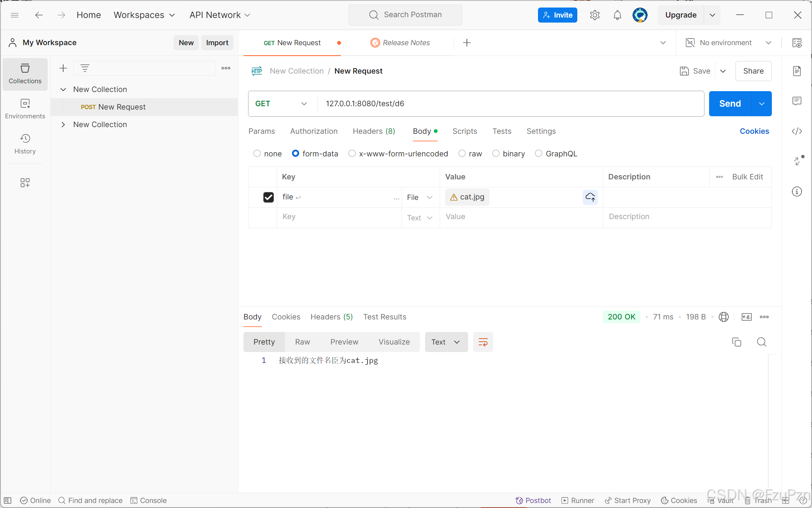Click the notifications bell icon
The width and height of the screenshot is (812, 508).
[x=617, y=15]
